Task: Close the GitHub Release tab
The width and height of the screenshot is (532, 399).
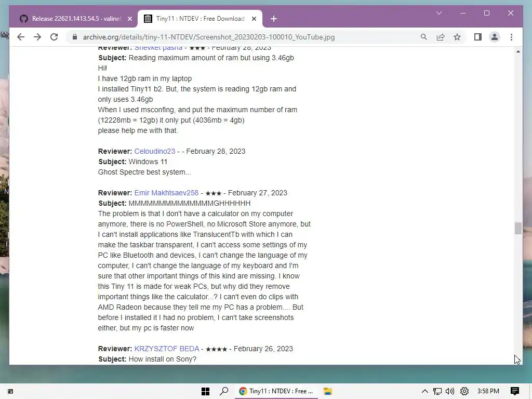Action: pyautogui.click(x=129, y=19)
